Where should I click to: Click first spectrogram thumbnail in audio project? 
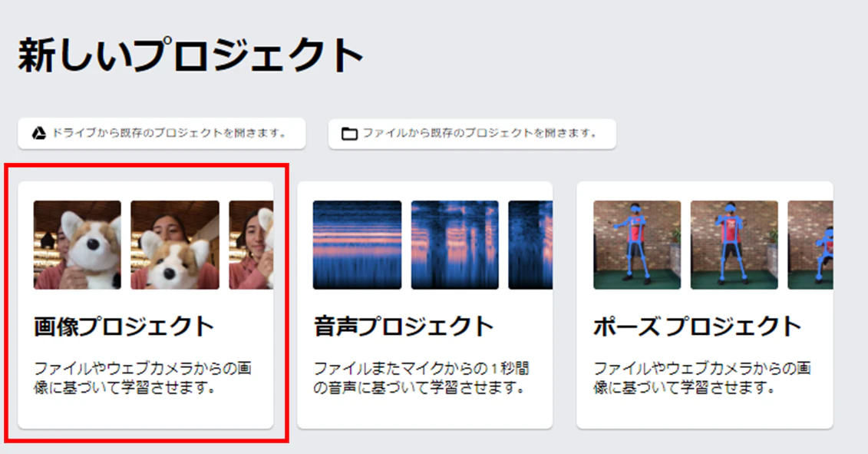357,245
